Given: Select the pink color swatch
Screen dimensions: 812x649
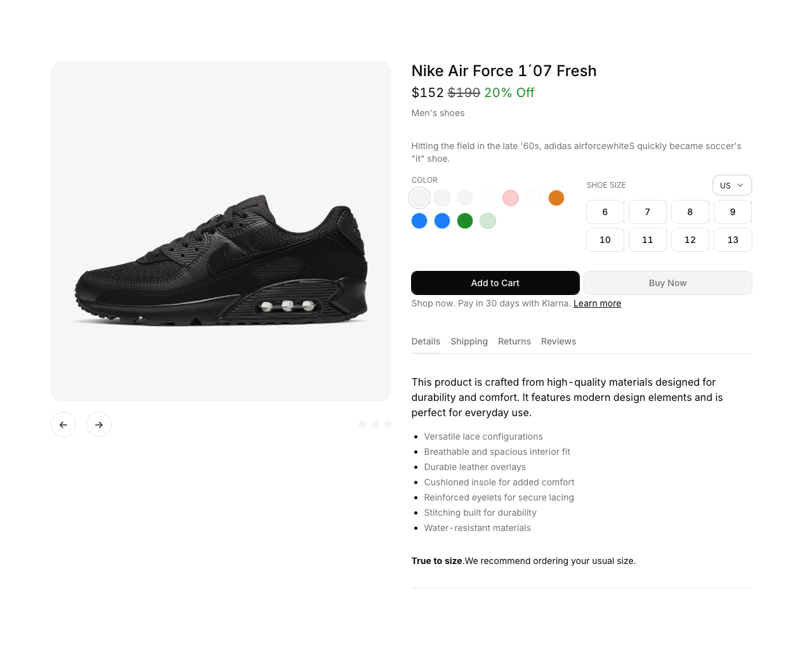Looking at the screenshot, I should (510, 198).
